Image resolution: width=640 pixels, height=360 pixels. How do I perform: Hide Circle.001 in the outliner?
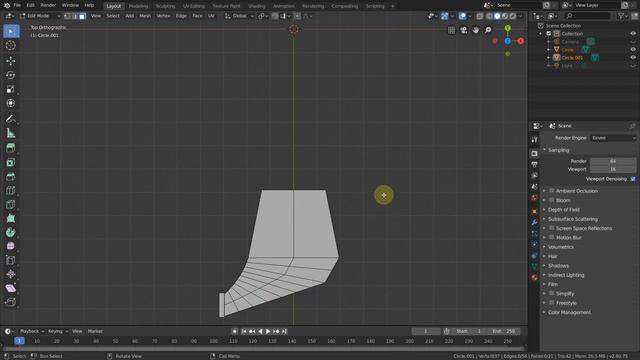633,58
